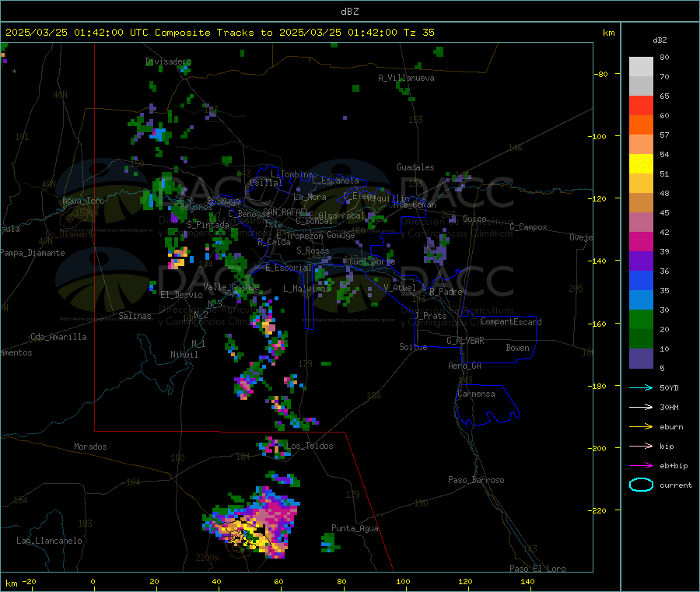Click the 'Morados' map label
This screenshot has width=700, height=592.
click(x=90, y=447)
